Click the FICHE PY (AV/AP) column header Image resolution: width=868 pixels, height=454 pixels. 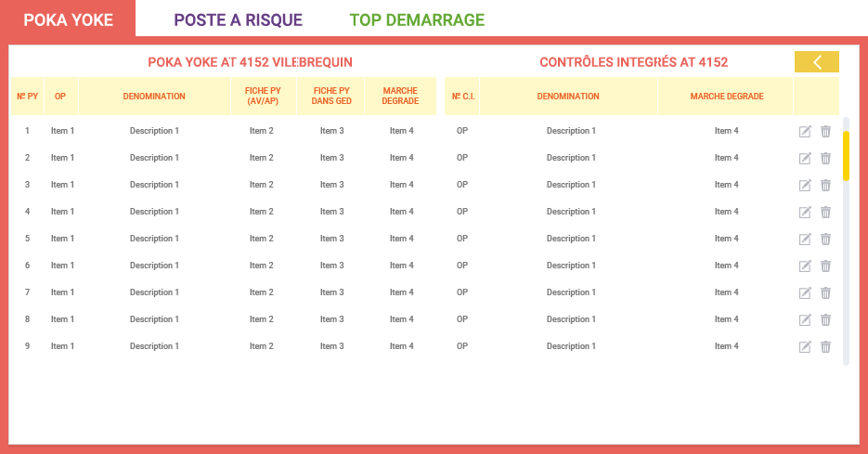click(x=263, y=97)
